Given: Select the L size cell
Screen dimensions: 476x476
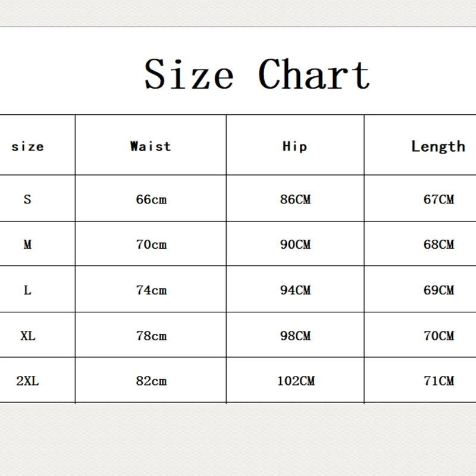Looking at the screenshot, I should point(27,290).
